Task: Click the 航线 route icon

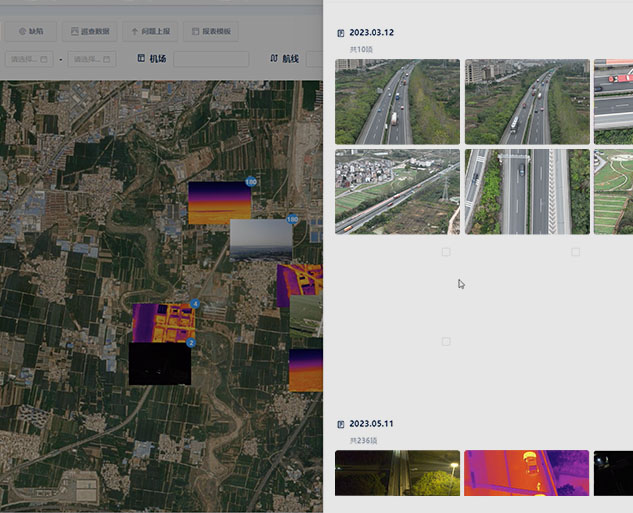Action: pyautogui.click(x=274, y=59)
